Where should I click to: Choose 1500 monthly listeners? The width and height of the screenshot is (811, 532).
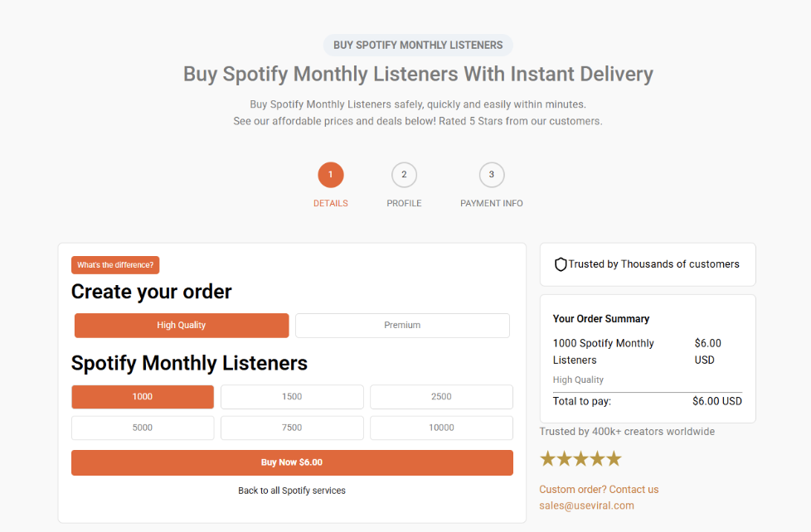[292, 397]
